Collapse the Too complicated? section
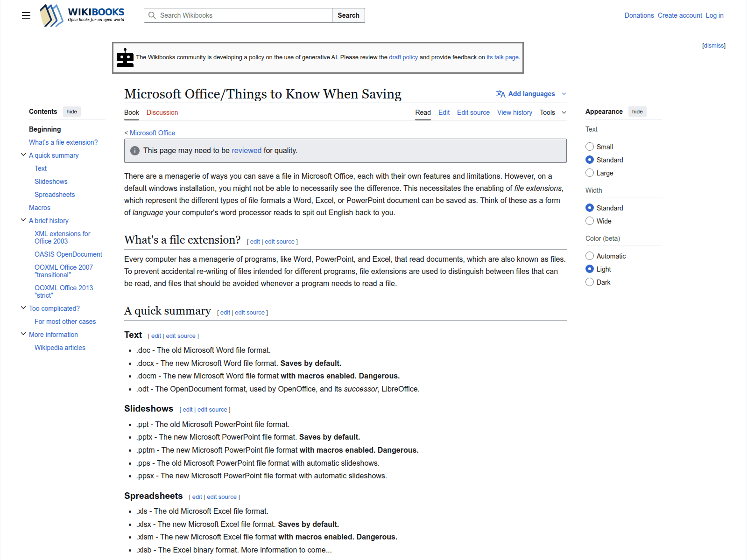 pos(23,307)
